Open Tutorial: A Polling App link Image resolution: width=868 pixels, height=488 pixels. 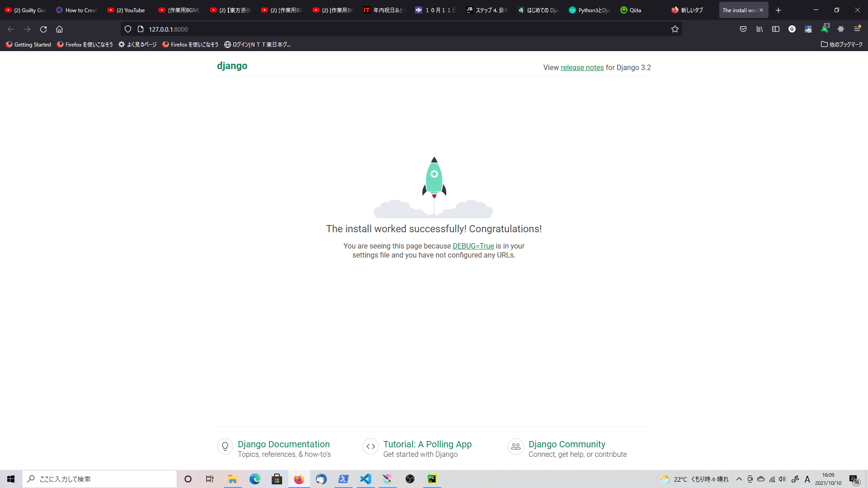[x=427, y=444]
